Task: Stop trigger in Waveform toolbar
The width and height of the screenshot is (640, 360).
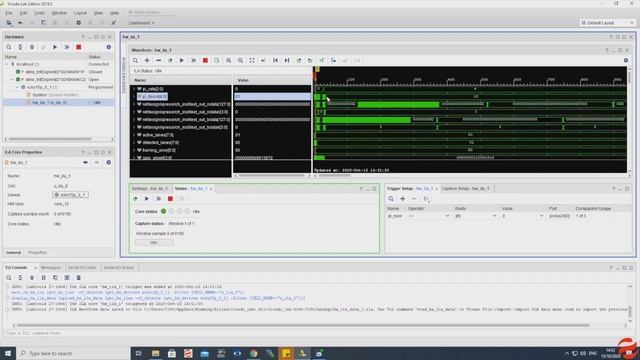Action: click(x=205, y=60)
